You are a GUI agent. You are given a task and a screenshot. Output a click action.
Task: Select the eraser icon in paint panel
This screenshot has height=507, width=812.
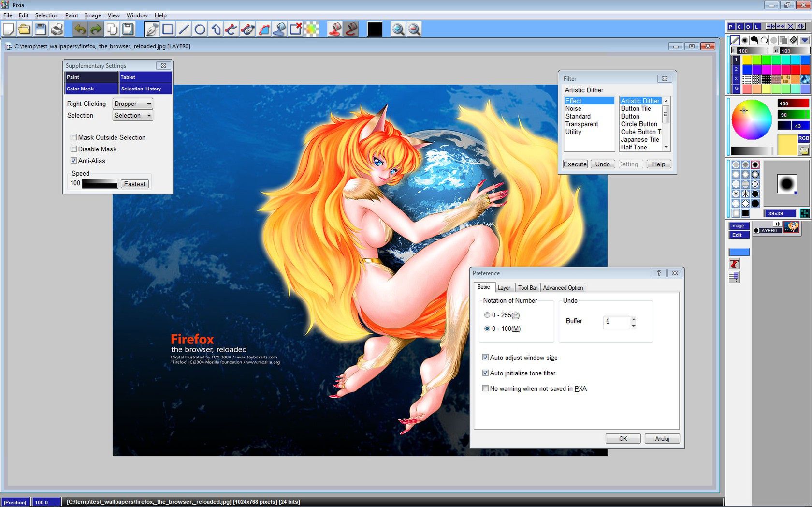click(794, 40)
